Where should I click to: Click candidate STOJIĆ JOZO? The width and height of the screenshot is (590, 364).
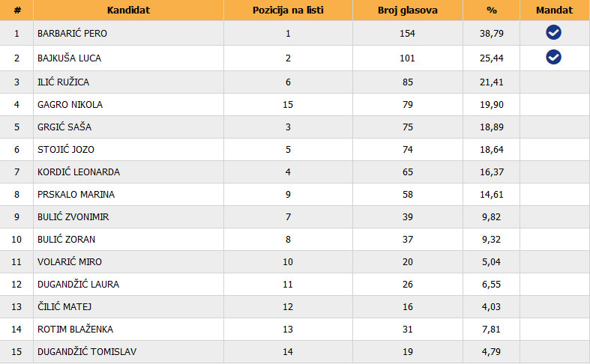click(66, 150)
